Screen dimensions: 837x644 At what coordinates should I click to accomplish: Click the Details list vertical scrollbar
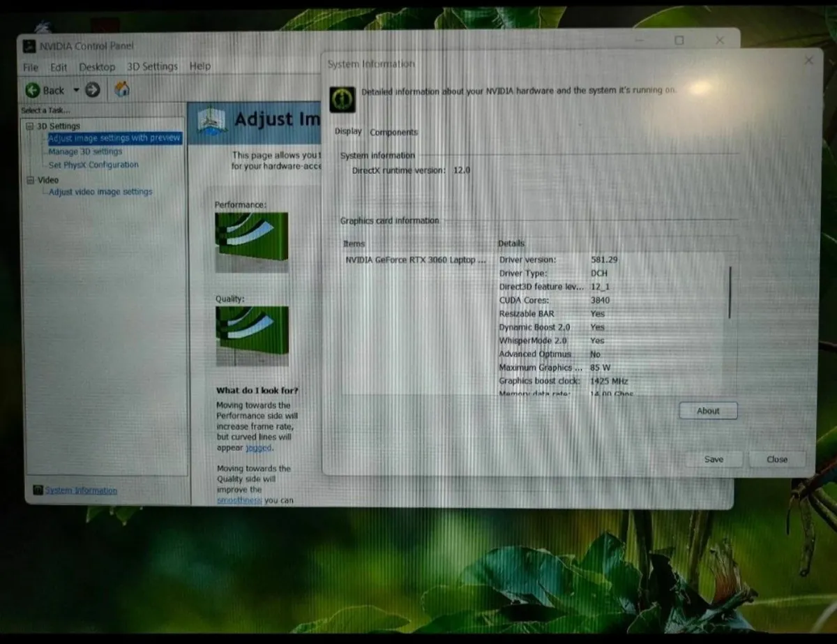click(730, 292)
